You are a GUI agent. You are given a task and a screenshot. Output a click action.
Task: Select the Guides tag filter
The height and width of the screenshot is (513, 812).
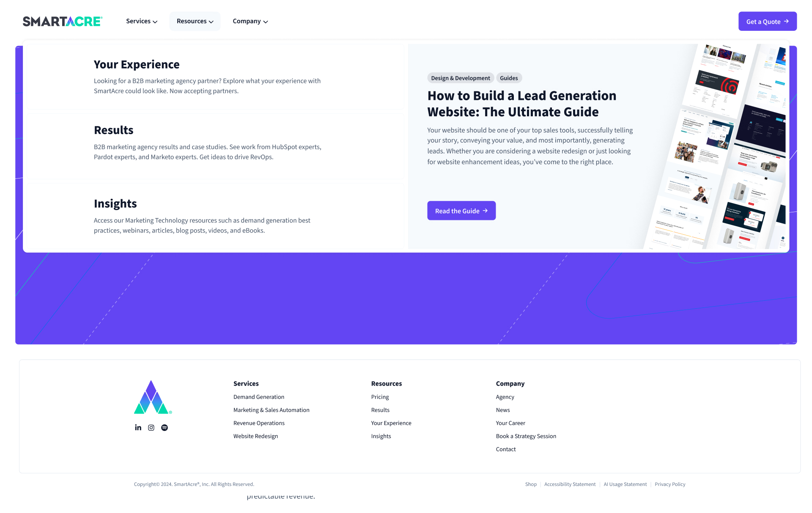(x=509, y=77)
